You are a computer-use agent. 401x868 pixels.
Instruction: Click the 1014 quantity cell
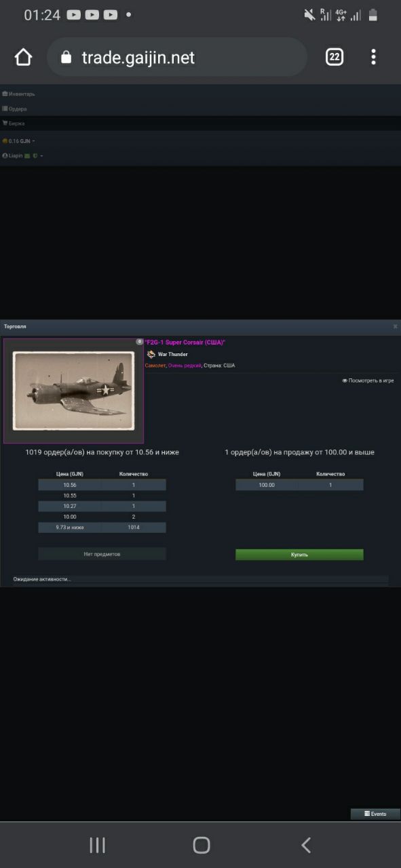[x=134, y=528]
